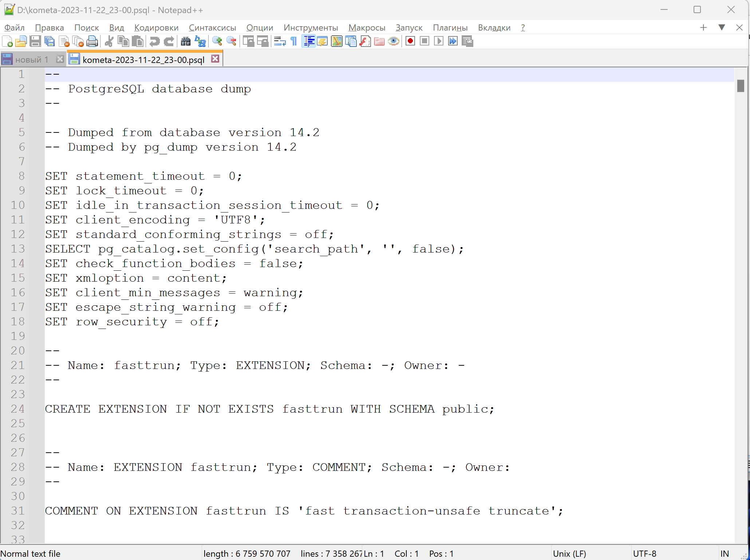Click the Unix (LF) status bar entry
The width and height of the screenshot is (750, 560).
(569, 553)
